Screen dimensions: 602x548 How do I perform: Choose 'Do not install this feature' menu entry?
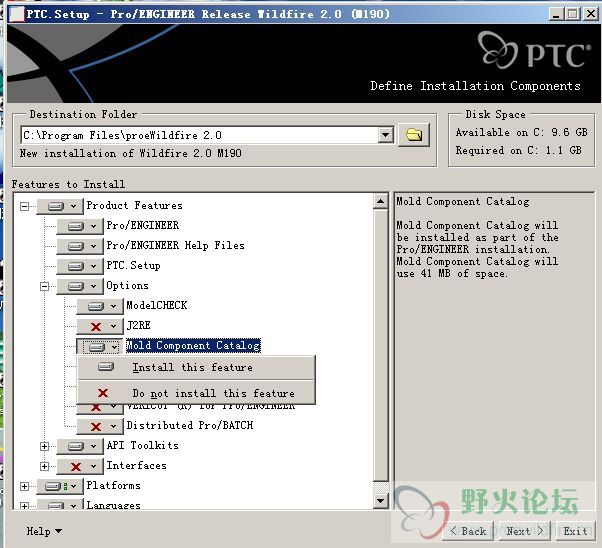click(x=196, y=393)
